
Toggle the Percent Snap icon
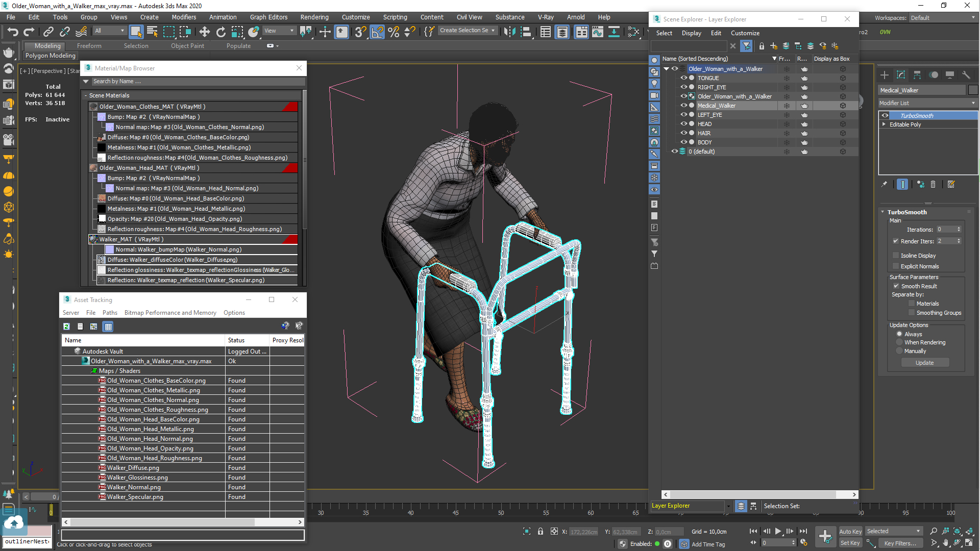point(394,32)
